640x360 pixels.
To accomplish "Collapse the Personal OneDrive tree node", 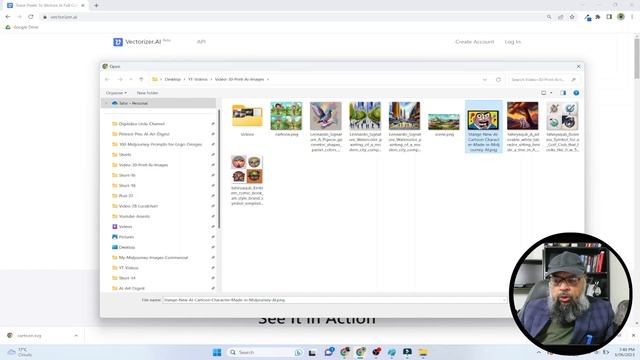I will point(107,103).
